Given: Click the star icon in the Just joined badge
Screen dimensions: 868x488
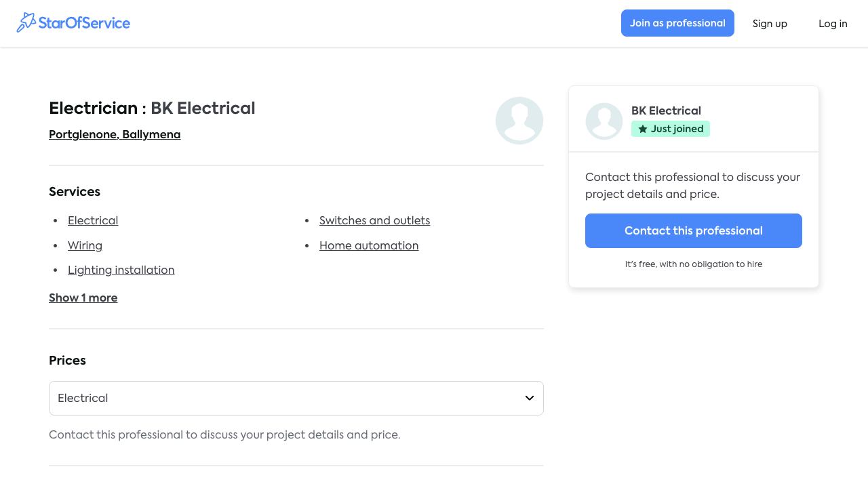Looking at the screenshot, I should tap(642, 128).
